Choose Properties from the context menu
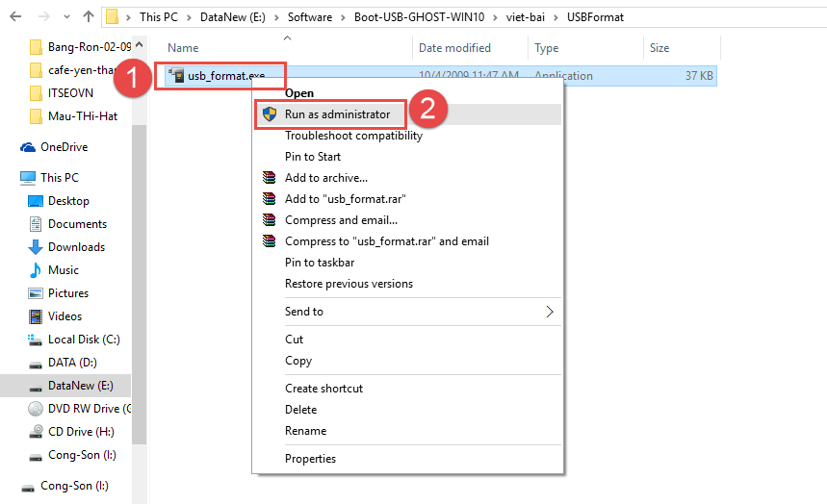The width and height of the screenshot is (827, 504). pos(310,459)
